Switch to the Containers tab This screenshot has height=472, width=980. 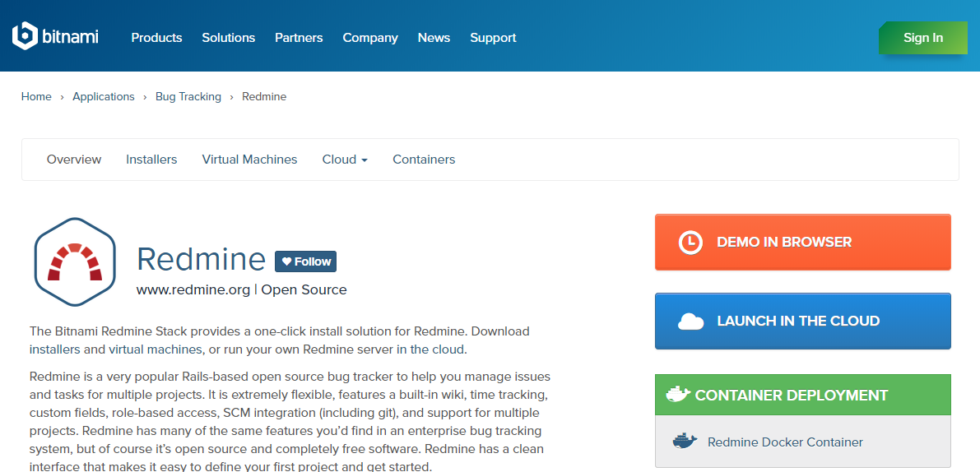pos(424,159)
